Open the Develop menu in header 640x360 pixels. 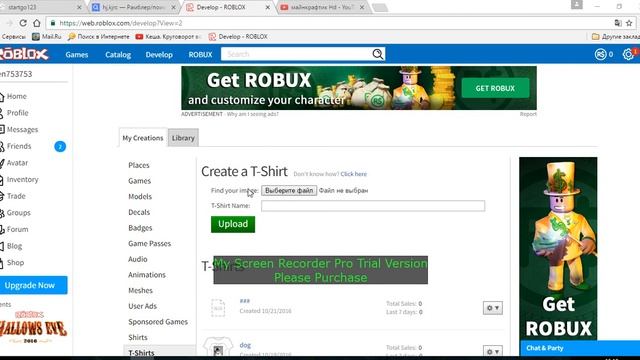159,55
